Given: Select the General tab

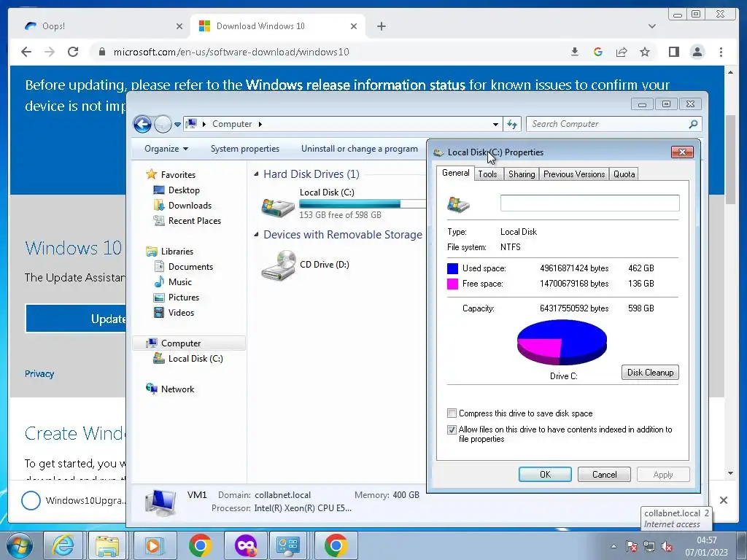Looking at the screenshot, I should click(x=455, y=174).
